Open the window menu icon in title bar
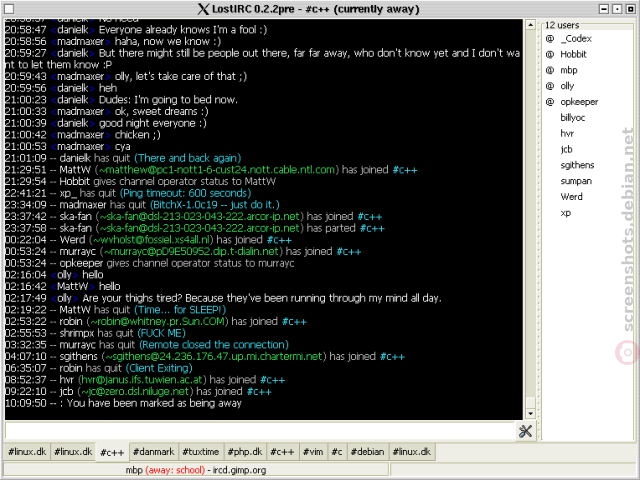Image resolution: width=640 pixels, height=480 pixels. 9,9
